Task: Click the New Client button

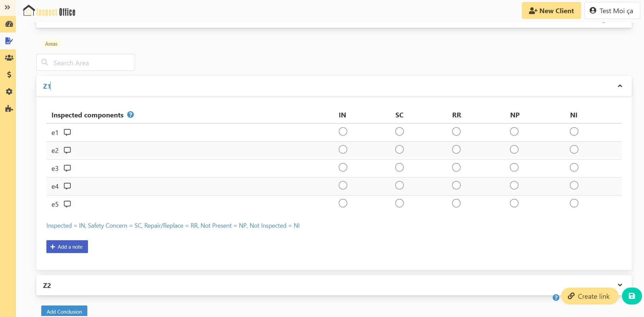Action: coord(551,11)
